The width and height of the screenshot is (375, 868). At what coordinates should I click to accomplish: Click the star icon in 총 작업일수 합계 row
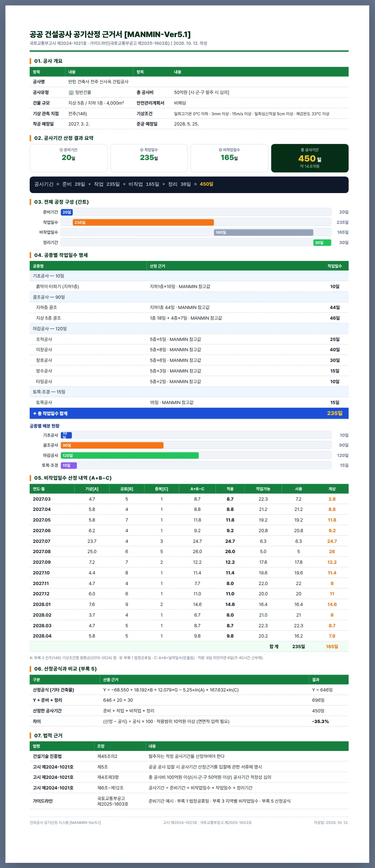pos(35,413)
